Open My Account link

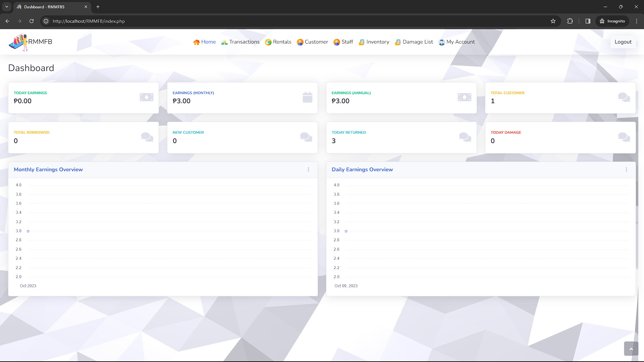coord(457,42)
